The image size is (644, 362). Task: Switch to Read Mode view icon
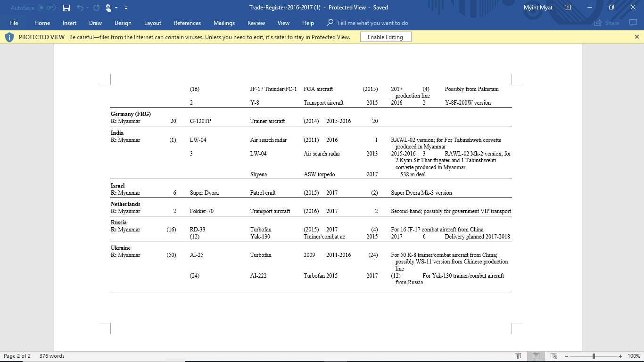click(518, 356)
